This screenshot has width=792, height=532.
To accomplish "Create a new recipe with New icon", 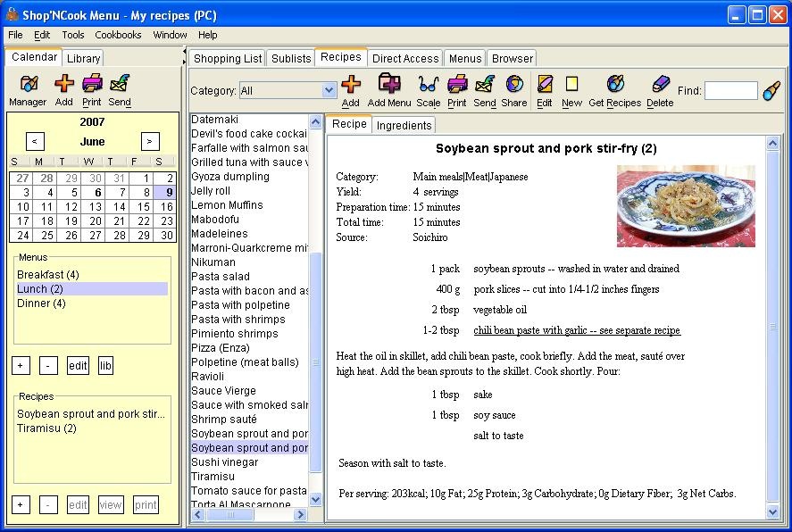I will [571, 84].
